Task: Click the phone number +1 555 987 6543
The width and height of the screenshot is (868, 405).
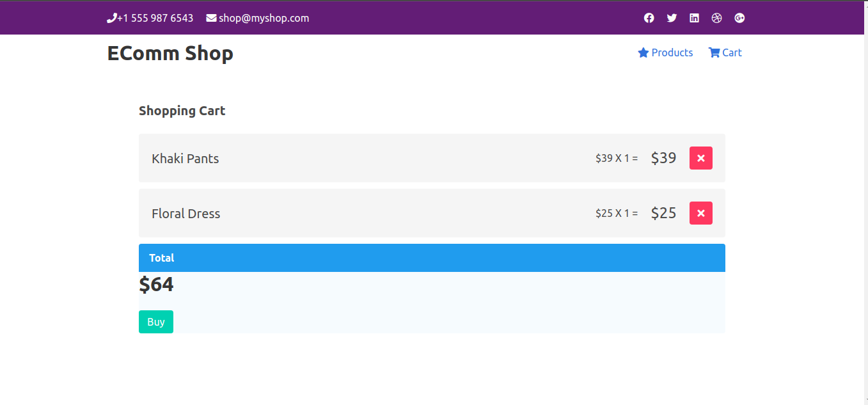Action: pyautogui.click(x=155, y=18)
